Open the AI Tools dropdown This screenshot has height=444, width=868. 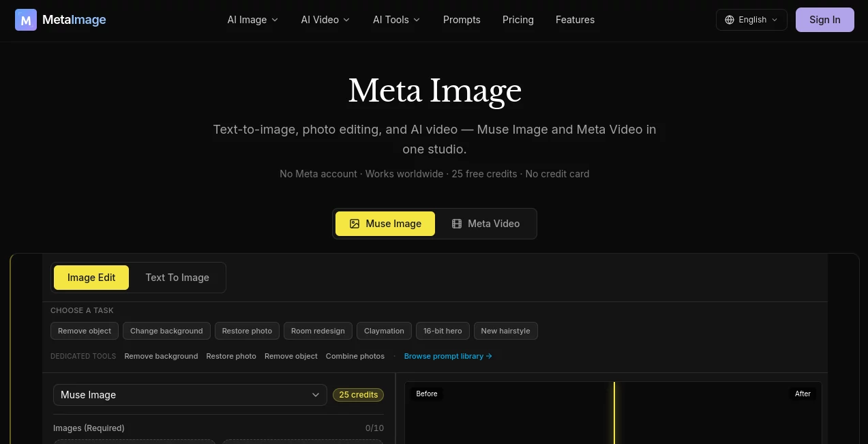click(396, 20)
